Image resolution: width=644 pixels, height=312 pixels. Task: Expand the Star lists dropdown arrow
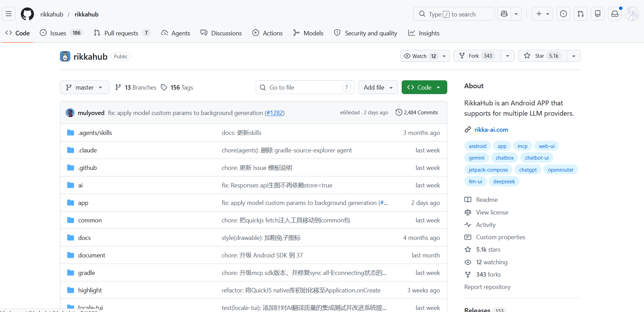(x=574, y=56)
